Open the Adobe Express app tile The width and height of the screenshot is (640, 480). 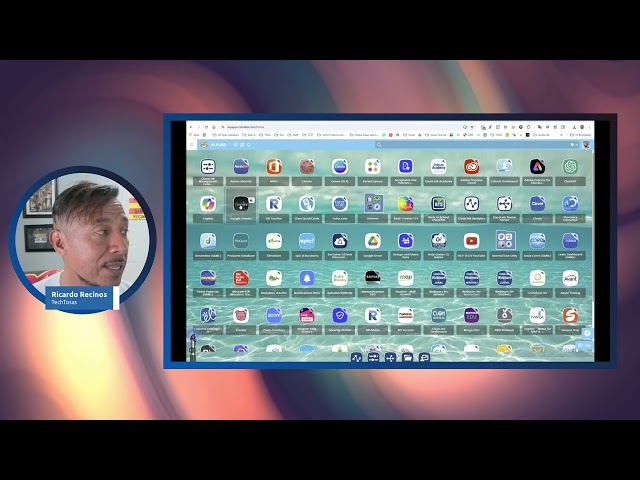point(537,167)
